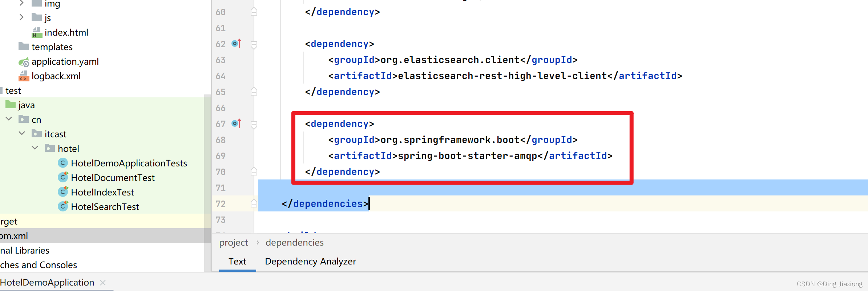Click the project breadcrumb
Screen dimensions: 868x291
234,242
